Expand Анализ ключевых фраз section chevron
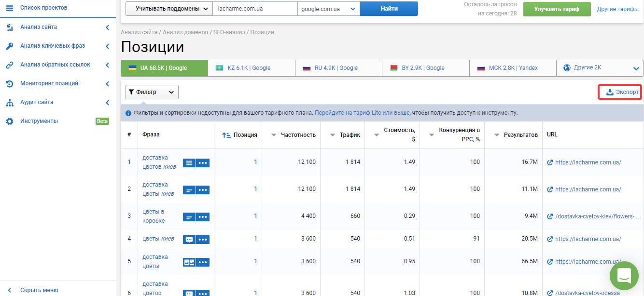This screenshot has height=296, width=644. click(x=108, y=46)
